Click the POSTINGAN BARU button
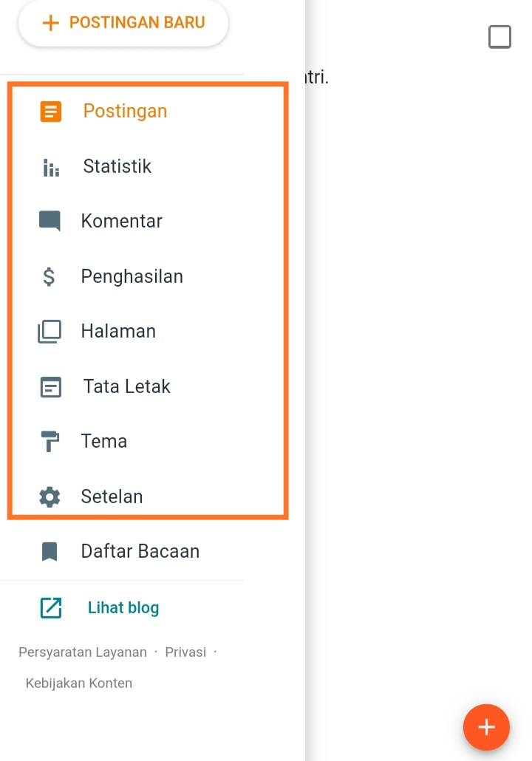 (123, 23)
